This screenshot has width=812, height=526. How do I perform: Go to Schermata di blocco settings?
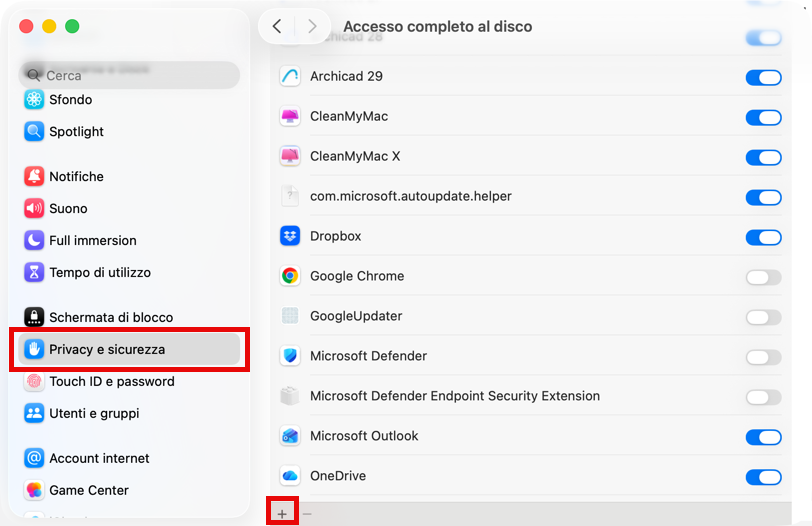point(111,317)
